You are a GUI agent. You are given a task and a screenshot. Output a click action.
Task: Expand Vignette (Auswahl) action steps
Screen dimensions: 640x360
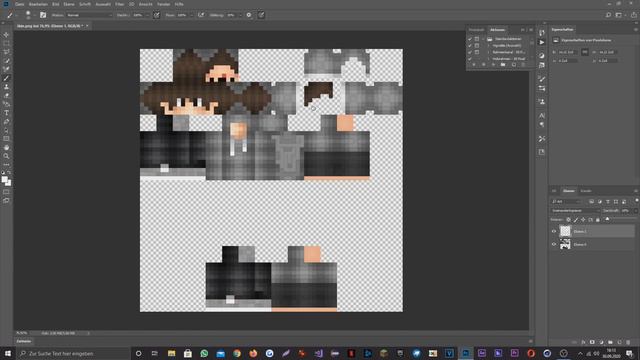click(488, 46)
